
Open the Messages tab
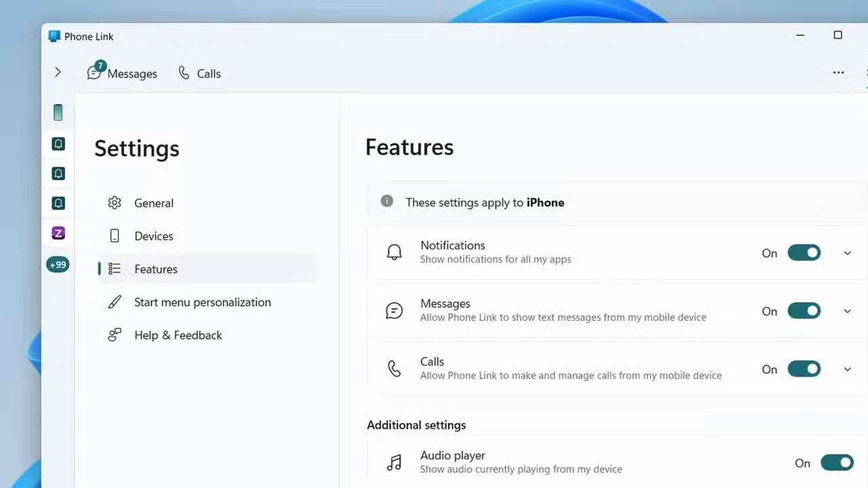click(x=123, y=73)
